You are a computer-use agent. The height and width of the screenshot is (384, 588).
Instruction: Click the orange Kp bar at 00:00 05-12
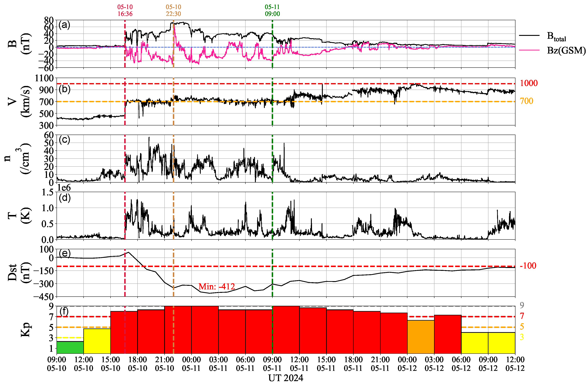coord(421,337)
